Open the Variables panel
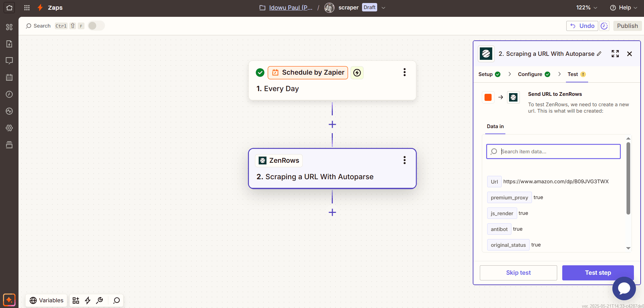Screen dimensions: 644x308 pos(46,300)
